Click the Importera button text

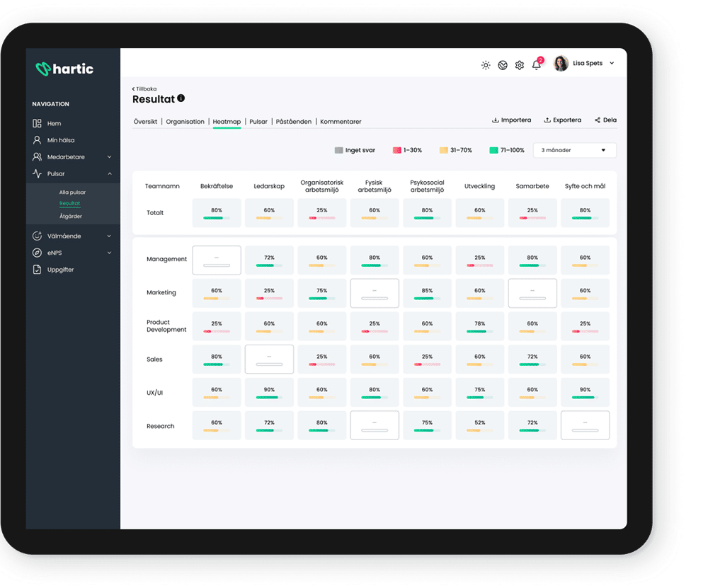(x=516, y=120)
